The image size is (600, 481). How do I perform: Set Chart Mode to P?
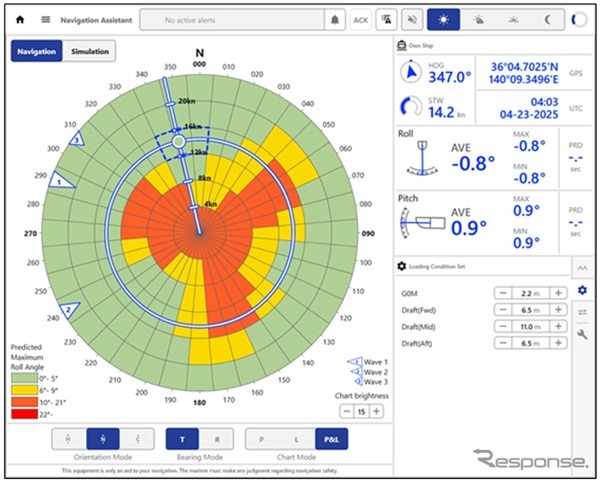(x=261, y=438)
